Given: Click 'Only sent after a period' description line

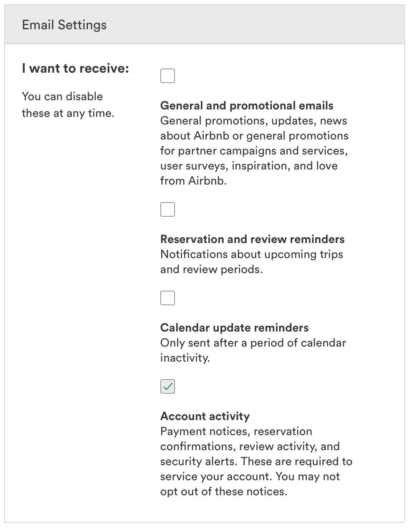Looking at the screenshot, I should [x=253, y=343].
